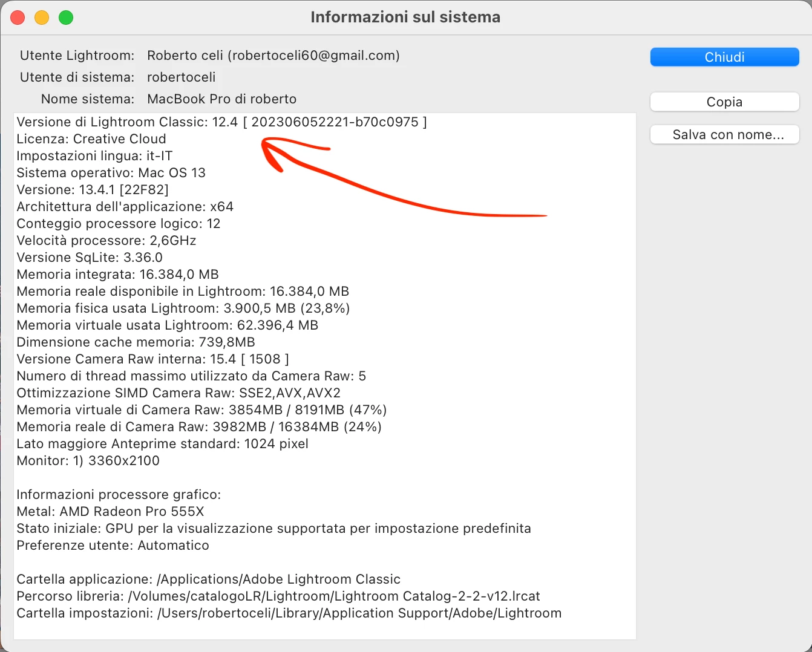
Task: Close the window using the red button
Action: [18, 18]
